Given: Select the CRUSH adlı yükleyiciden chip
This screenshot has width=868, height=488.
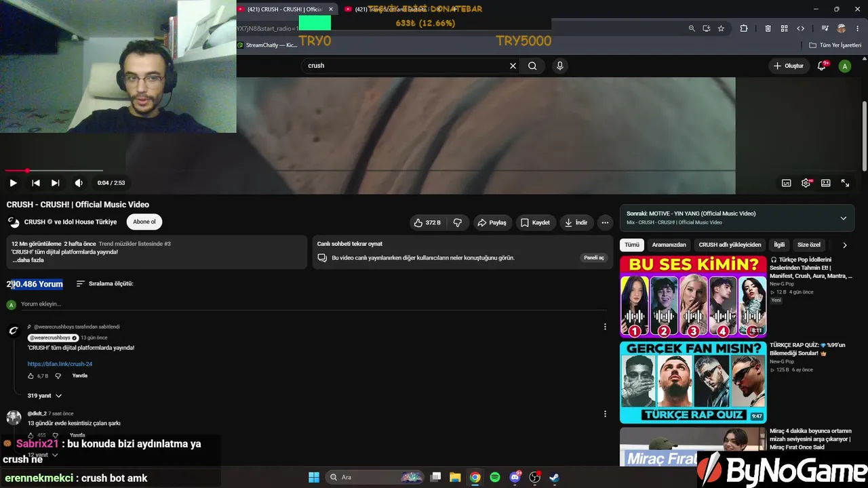Looking at the screenshot, I should pos(730,245).
